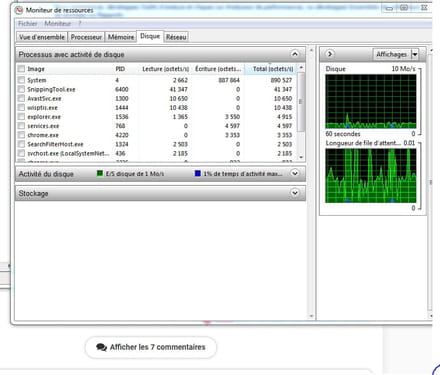Collapse the Processus avec activité de disque section

[295, 54]
